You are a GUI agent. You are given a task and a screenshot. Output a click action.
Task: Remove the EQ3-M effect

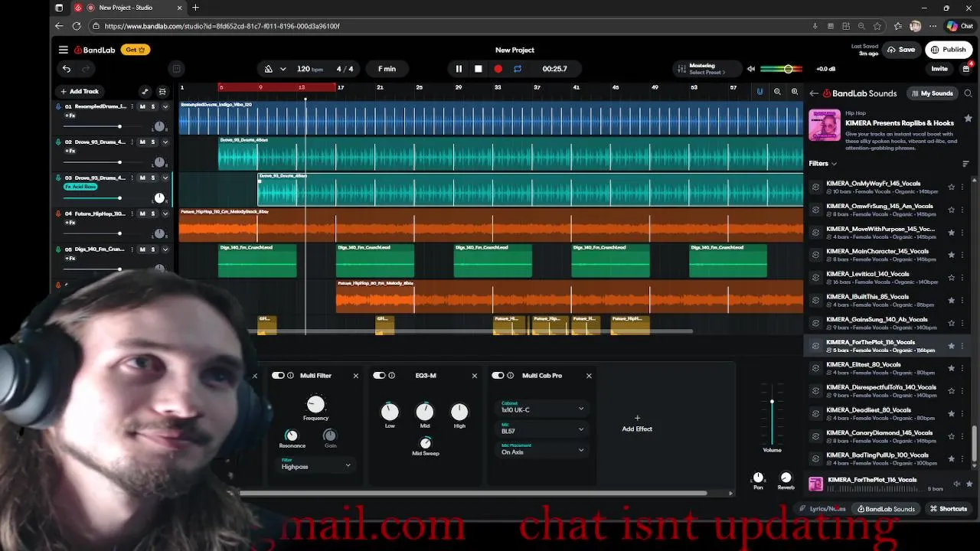pyautogui.click(x=475, y=376)
